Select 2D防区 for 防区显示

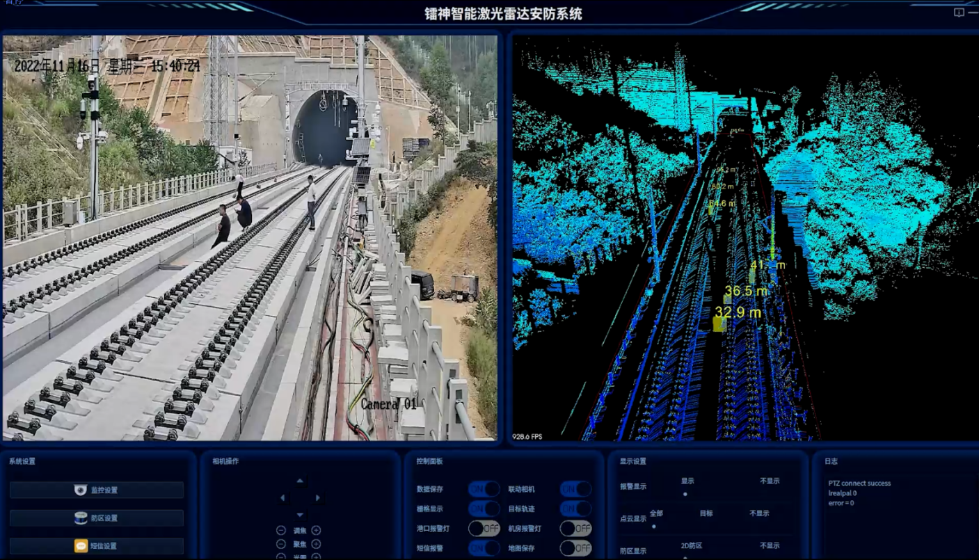coord(691,545)
